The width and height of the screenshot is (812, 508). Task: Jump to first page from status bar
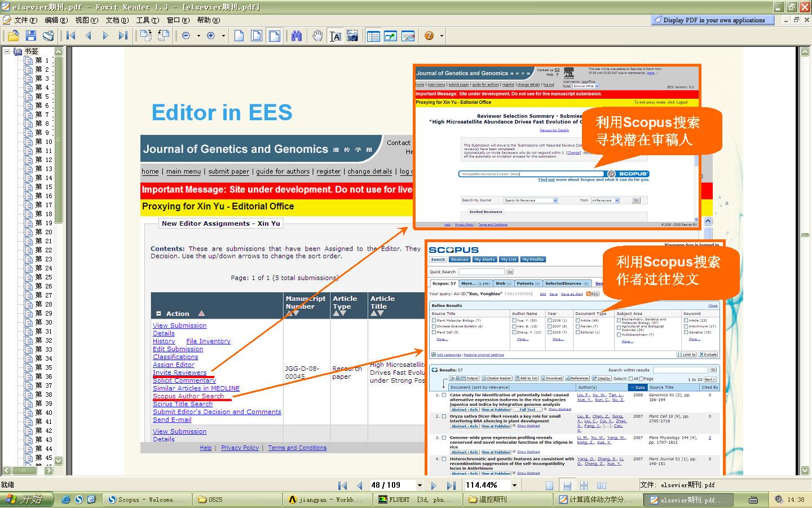pos(342,485)
